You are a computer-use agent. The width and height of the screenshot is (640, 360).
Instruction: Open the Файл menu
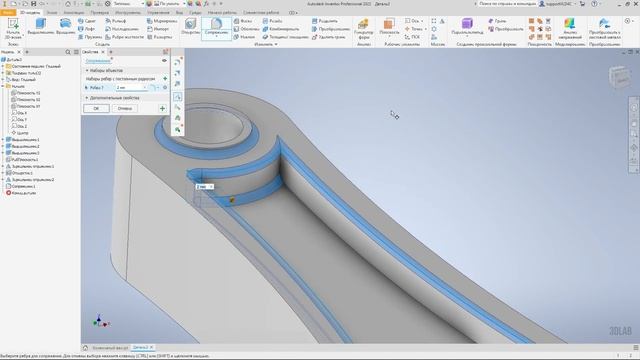(8, 13)
